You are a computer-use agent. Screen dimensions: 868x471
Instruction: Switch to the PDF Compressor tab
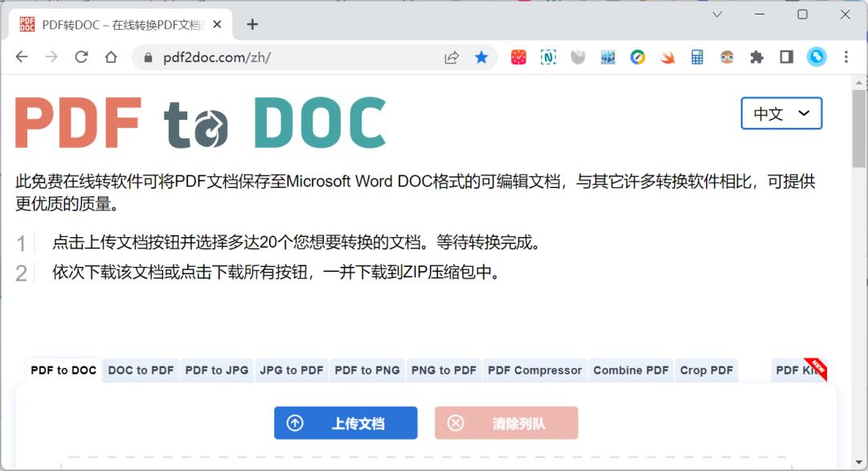[534, 370]
